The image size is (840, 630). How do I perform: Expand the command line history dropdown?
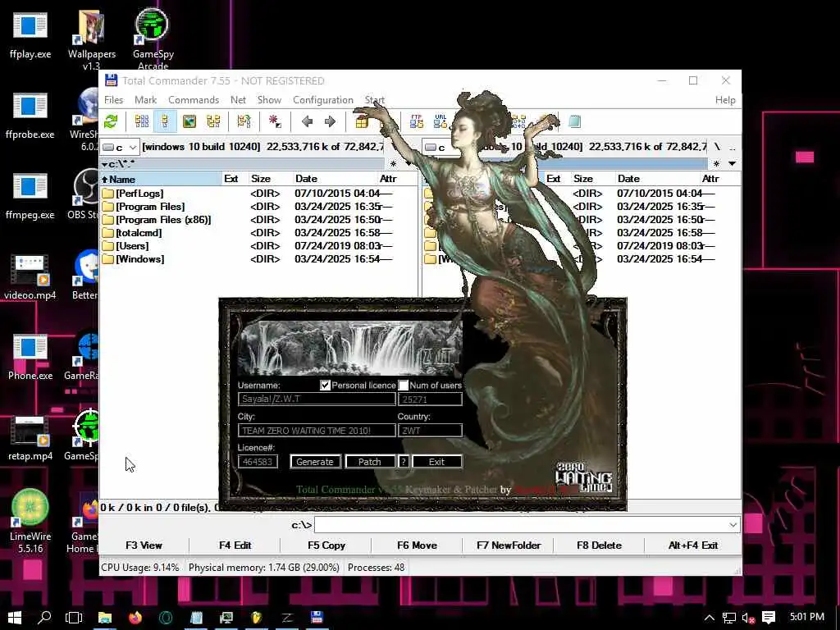coord(733,525)
